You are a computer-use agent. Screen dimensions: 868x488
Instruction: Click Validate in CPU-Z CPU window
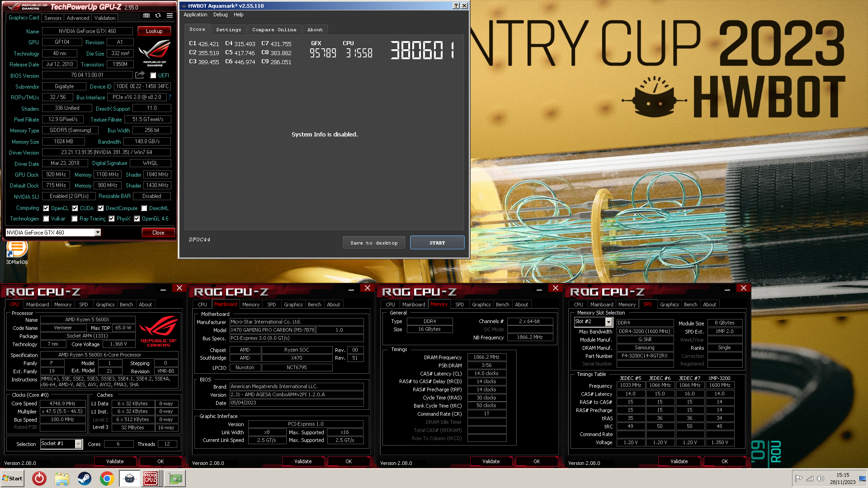point(115,461)
